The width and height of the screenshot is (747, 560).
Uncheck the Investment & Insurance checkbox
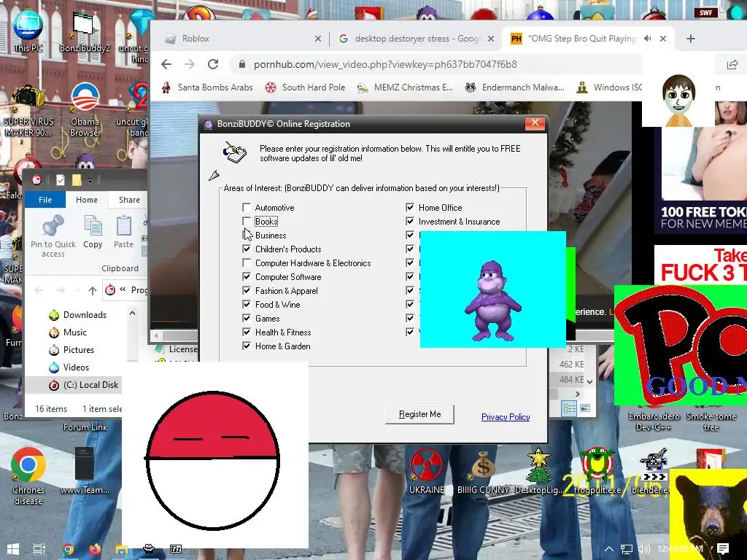pyautogui.click(x=410, y=221)
